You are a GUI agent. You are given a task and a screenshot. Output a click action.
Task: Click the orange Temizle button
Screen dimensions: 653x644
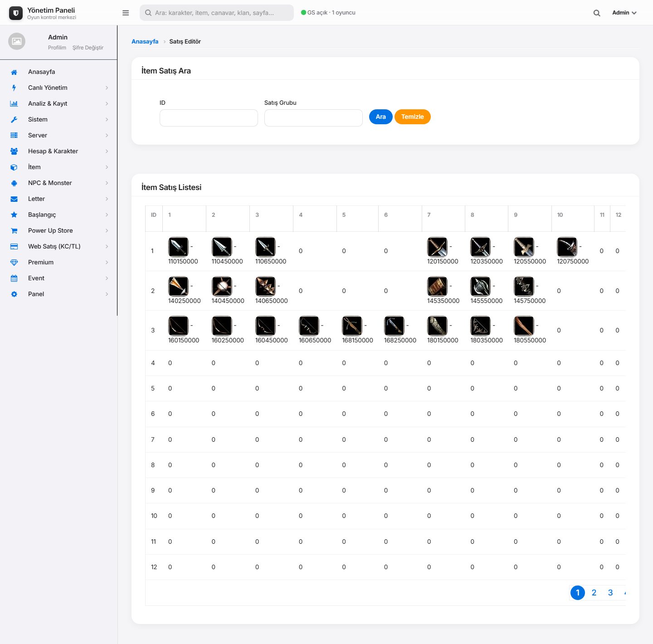pyautogui.click(x=413, y=117)
